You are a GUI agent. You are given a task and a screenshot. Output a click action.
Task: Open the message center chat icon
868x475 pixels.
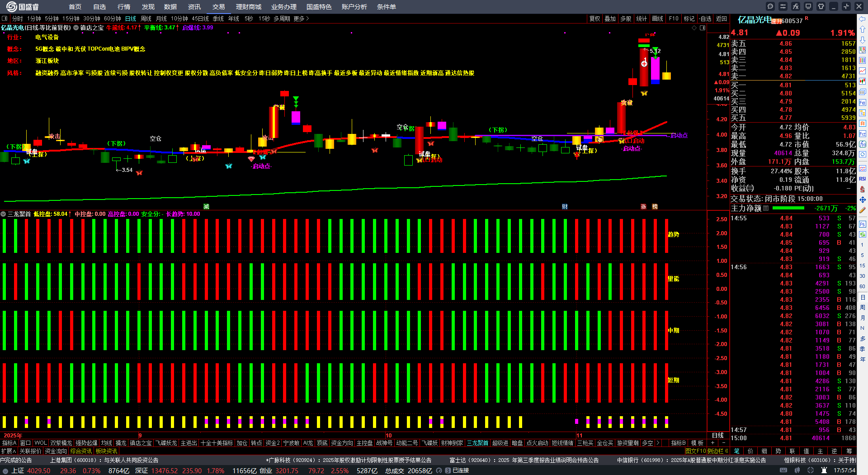(x=770, y=6)
